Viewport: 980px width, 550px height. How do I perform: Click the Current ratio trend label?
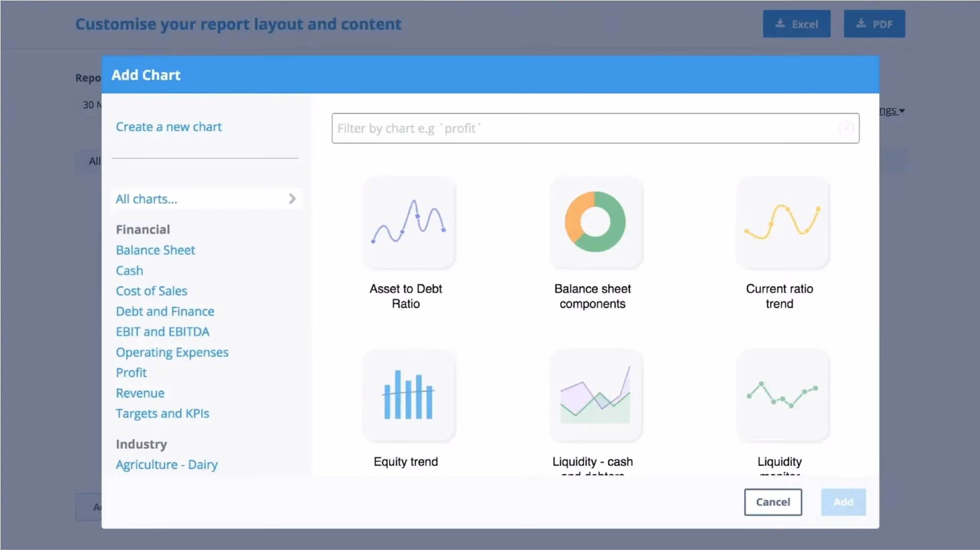(780, 296)
